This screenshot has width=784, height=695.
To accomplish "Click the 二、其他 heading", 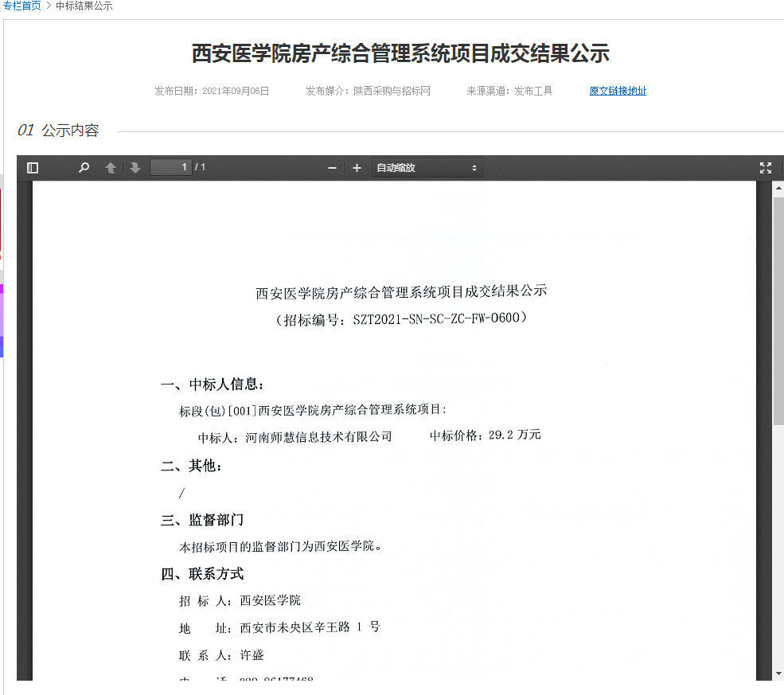I will click(x=191, y=466).
